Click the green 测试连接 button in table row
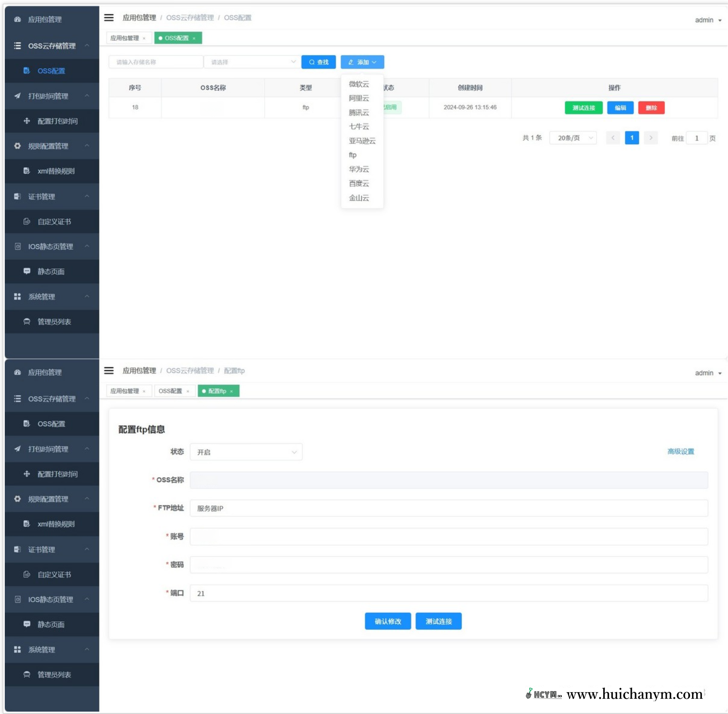Image resolution: width=728 pixels, height=714 pixels. point(583,108)
